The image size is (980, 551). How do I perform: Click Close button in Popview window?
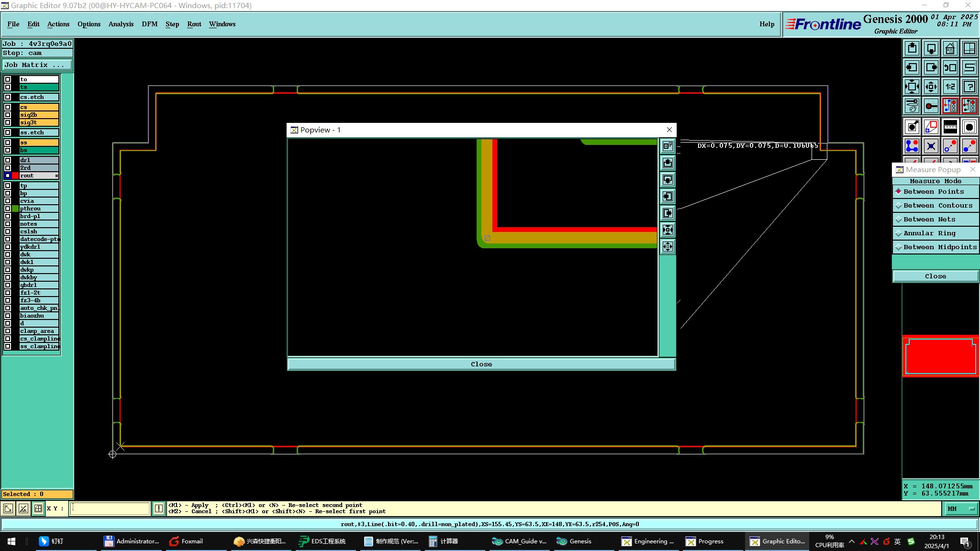pyautogui.click(x=481, y=364)
